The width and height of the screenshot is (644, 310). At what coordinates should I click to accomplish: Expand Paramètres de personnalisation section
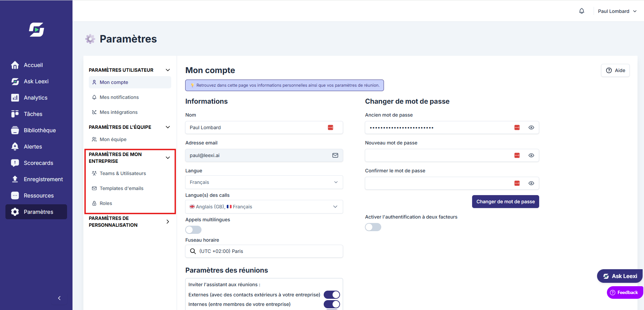tap(168, 222)
